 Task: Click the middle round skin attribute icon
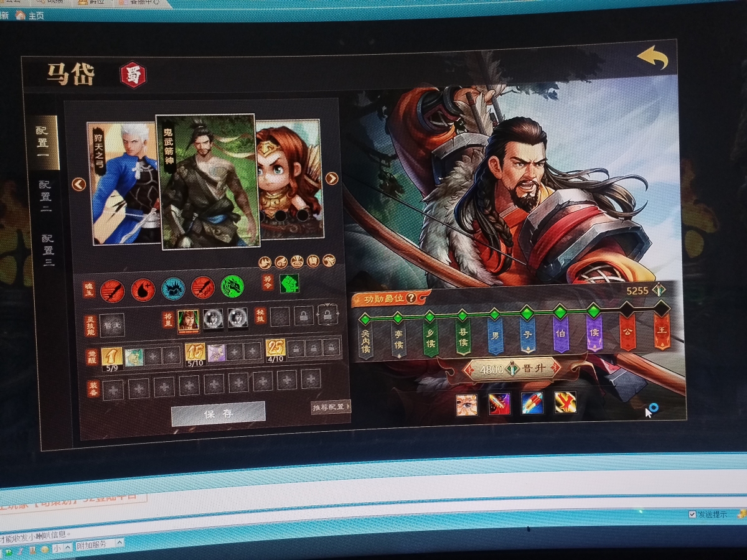(297, 261)
